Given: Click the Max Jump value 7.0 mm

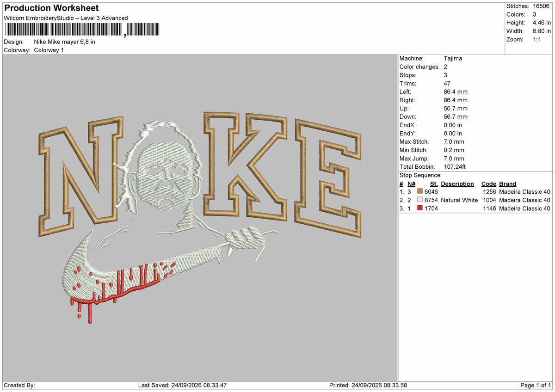Looking at the screenshot, I should [x=454, y=158].
